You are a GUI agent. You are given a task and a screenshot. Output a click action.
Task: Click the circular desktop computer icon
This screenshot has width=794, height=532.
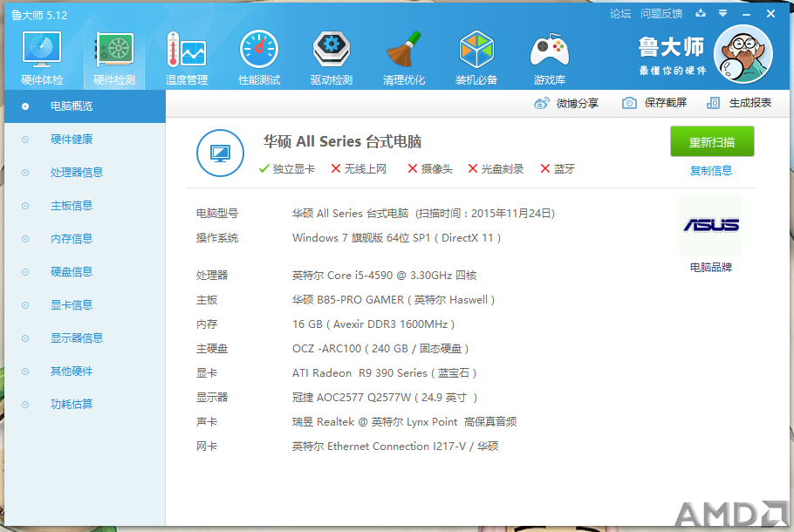[220, 153]
